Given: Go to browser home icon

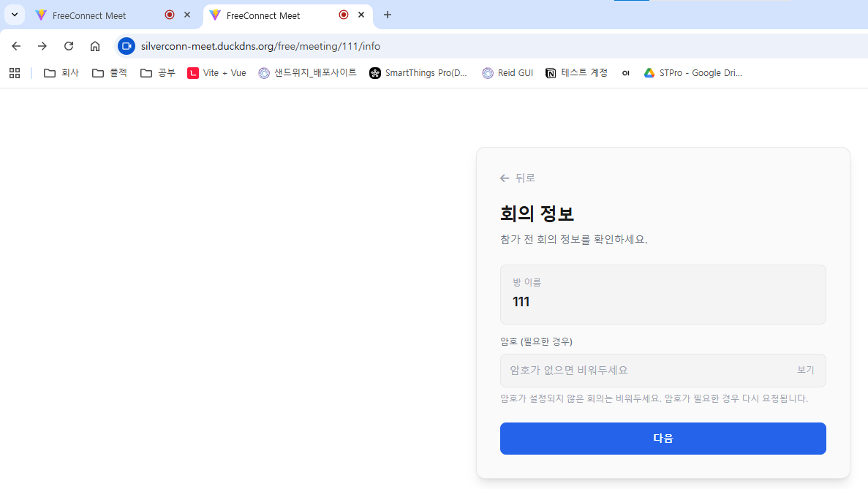Looking at the screenshot, I should pyautogui.click(x=95, y=46).
